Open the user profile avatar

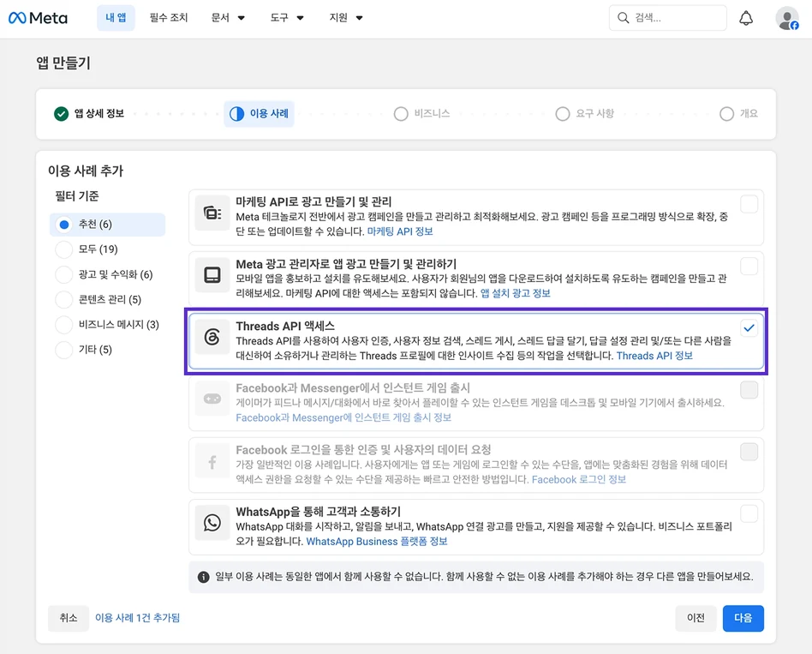787,18
